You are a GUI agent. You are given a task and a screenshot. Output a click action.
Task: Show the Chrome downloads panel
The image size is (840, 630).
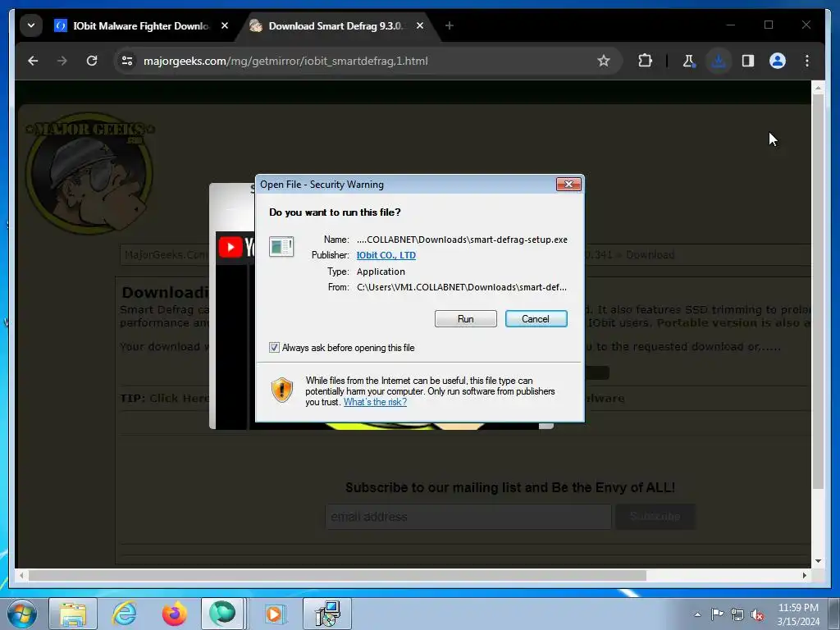(719, 61)
